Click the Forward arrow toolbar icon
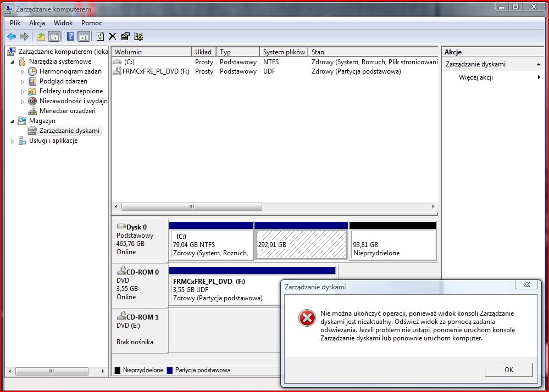The height and width of the screenshot is (392, 549). point(24,36)
